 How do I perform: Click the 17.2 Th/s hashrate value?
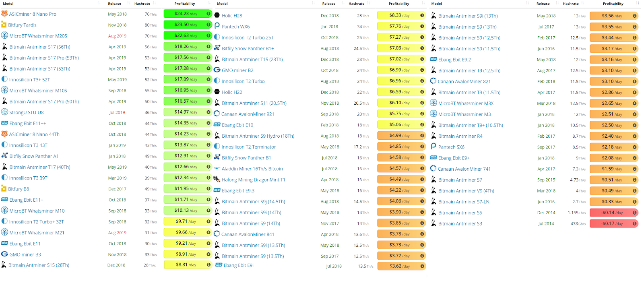[x=361, y=147]
